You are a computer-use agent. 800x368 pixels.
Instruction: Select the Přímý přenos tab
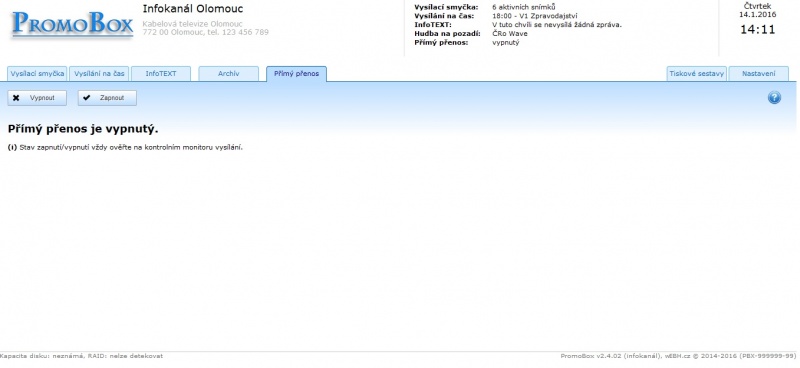pyautogui.click(x=296, y=73)
